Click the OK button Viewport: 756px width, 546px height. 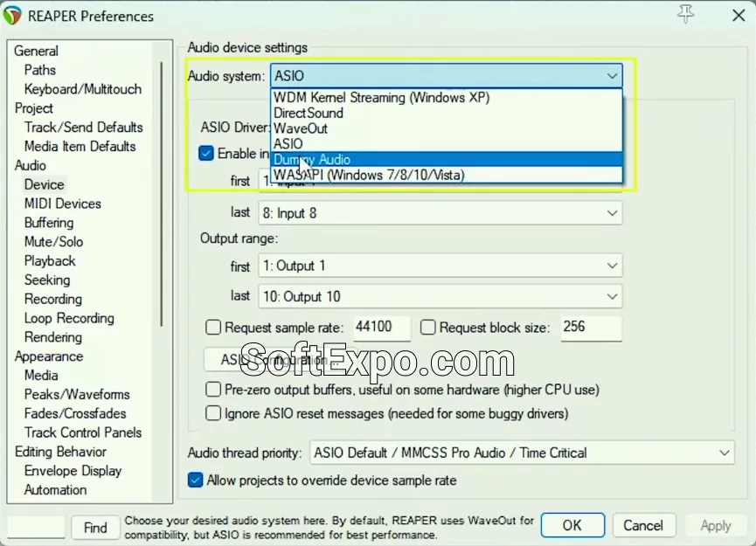click(572, 525)
